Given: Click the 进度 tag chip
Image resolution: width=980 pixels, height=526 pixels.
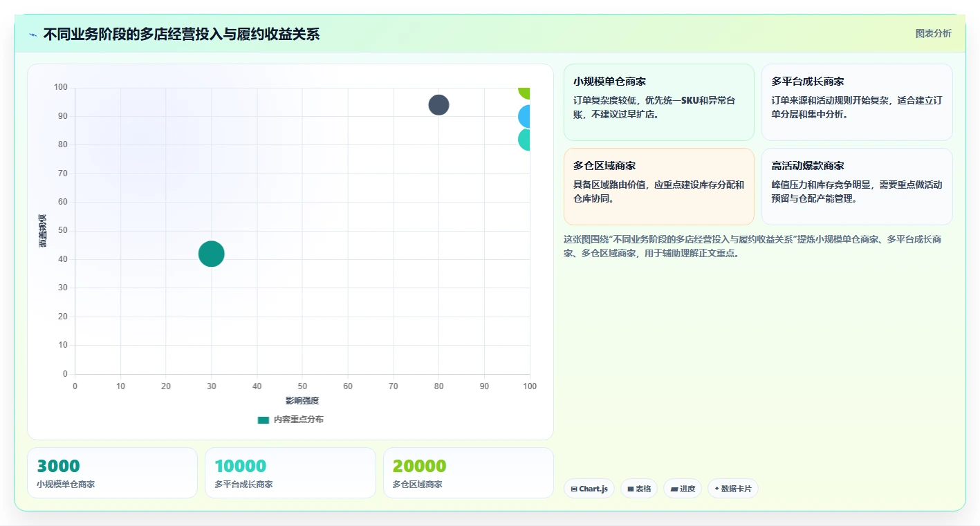Looking at the screenshot, I should tap(683, 489).
